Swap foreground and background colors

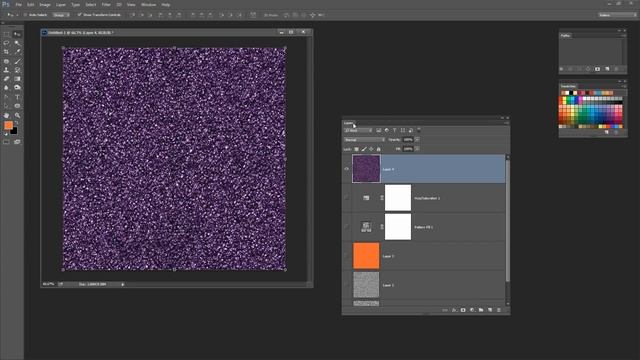coord(17,123)
